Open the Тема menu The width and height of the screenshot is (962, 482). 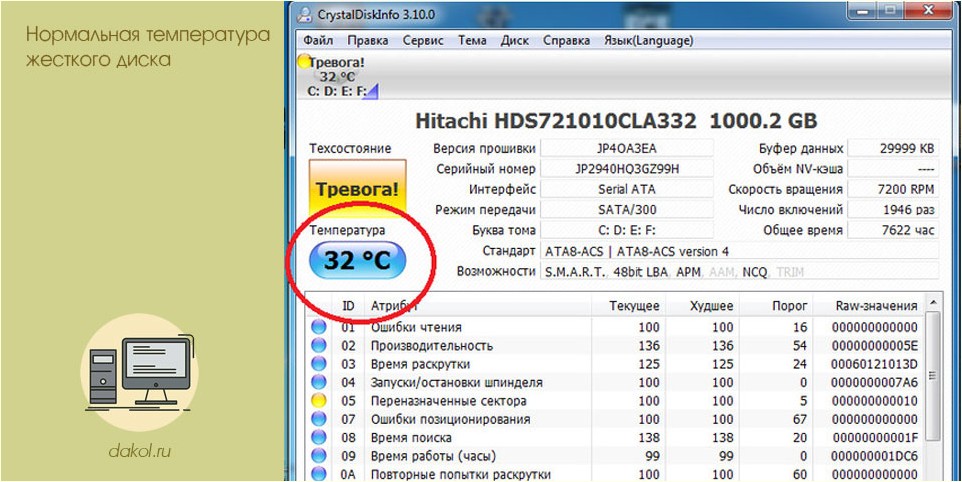click(x=472, y=40)
